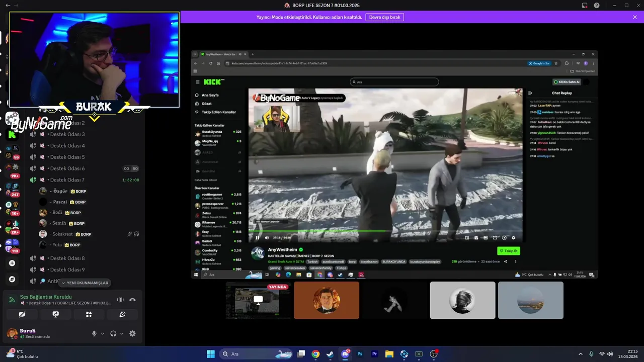Open the server folder with the 2K+ badge

pos(12,227)
